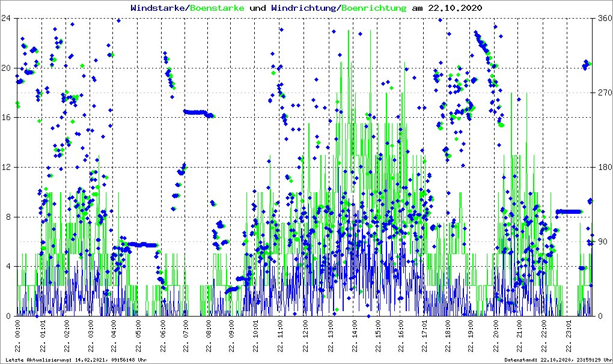
Task: Click right axis value 270
Action: [605, 93]
